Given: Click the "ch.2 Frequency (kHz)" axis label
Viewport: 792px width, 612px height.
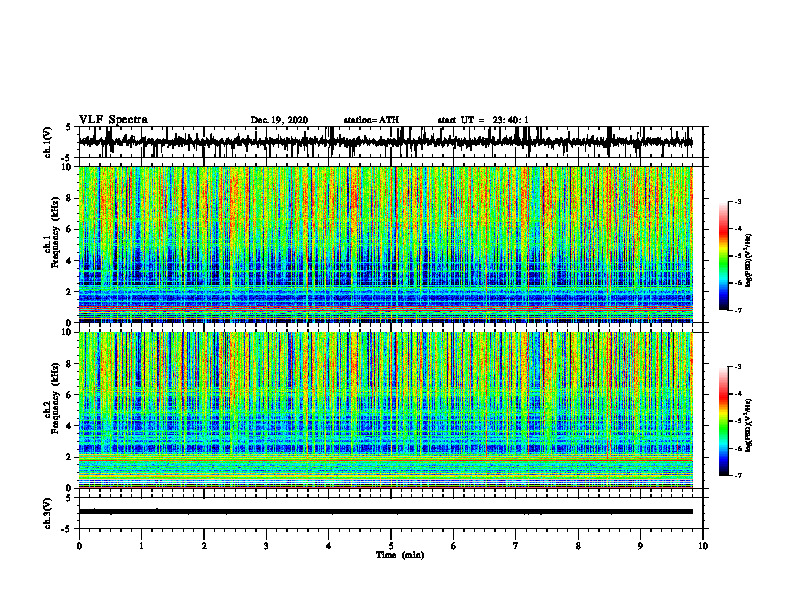Looking at the screenshot, I should point(51,398).
